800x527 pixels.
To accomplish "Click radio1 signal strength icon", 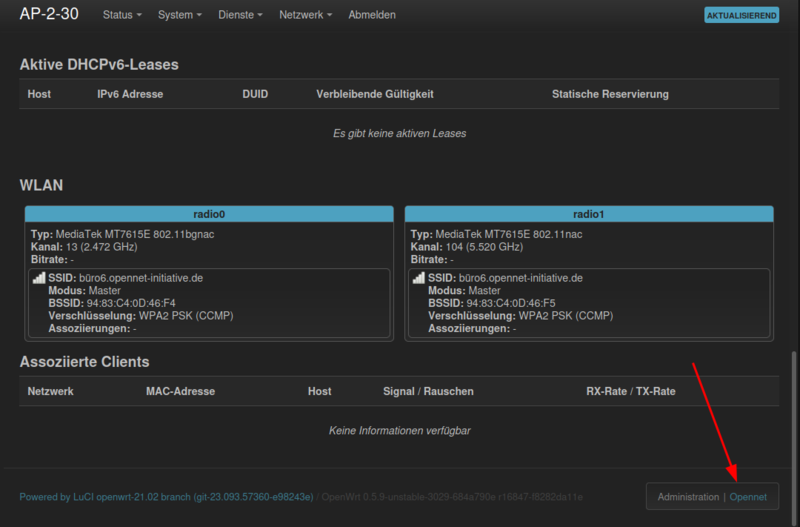I will (418, 278).
